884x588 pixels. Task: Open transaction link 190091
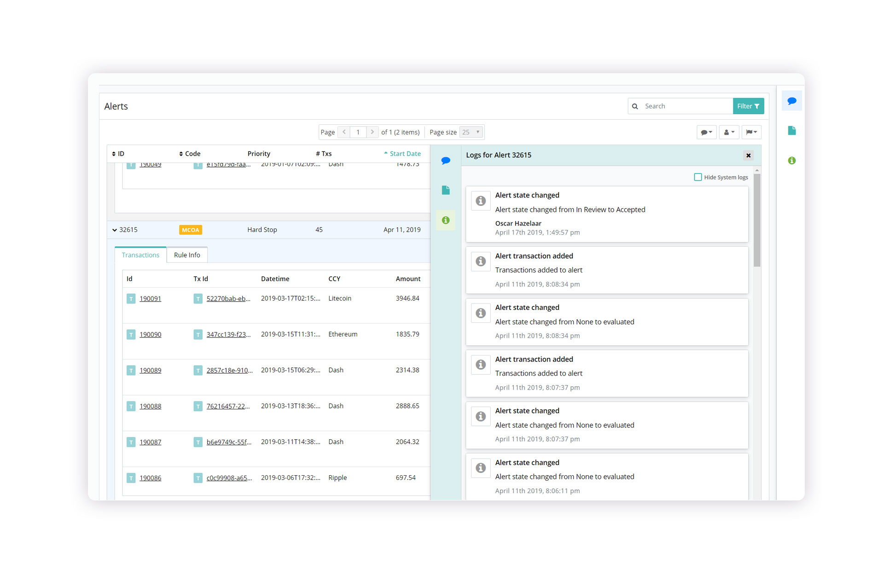[x=150, y=299]
